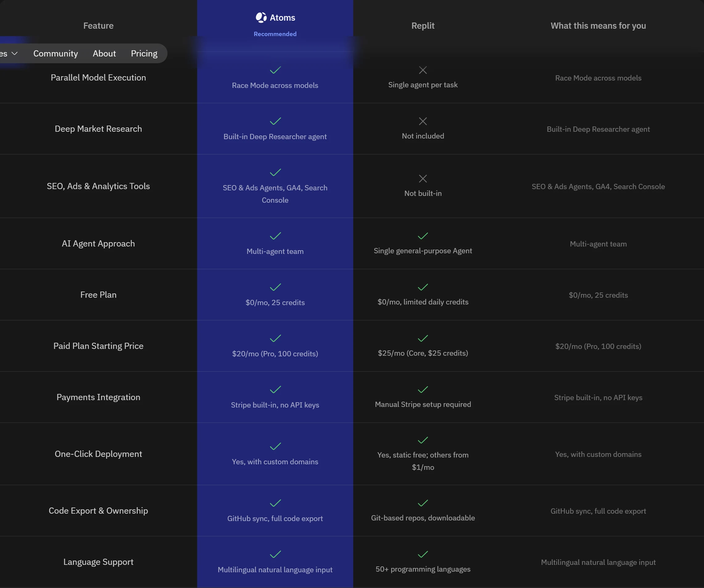Click the Replit check mark for One-Click Deployment

point(423,440)
